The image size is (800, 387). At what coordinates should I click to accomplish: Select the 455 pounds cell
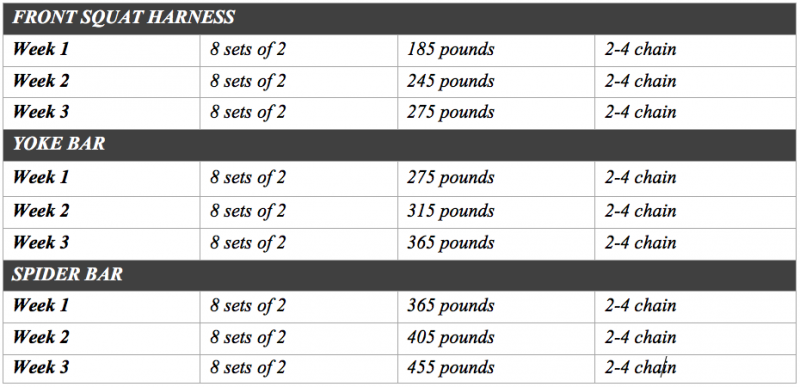click(496, 368)
